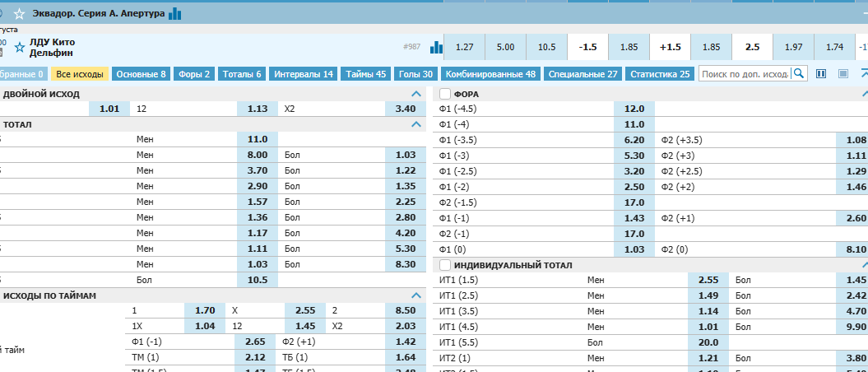Bet Ф1 (-4.5) at 12.0
Screen dimensions: 868x372
click(634, 109)
